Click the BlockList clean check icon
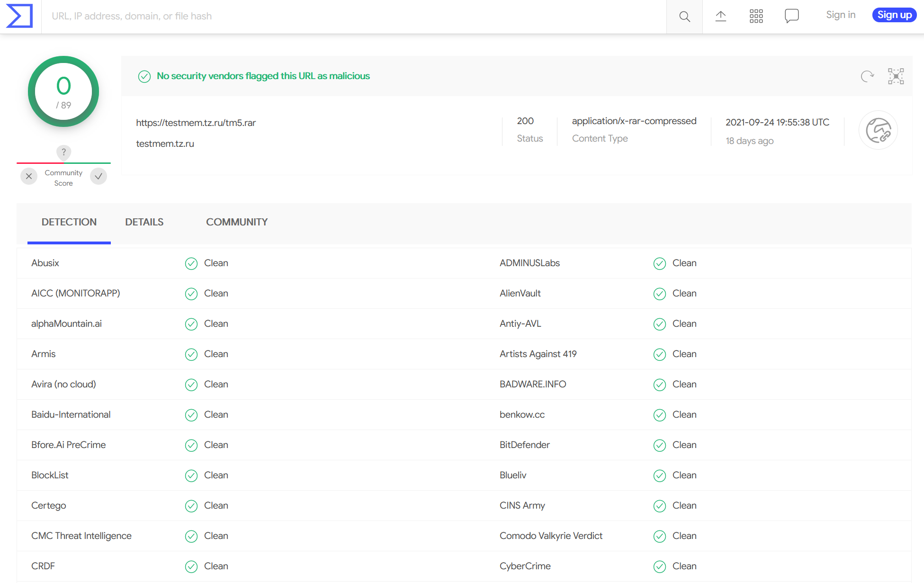 [x=191, y=475]
